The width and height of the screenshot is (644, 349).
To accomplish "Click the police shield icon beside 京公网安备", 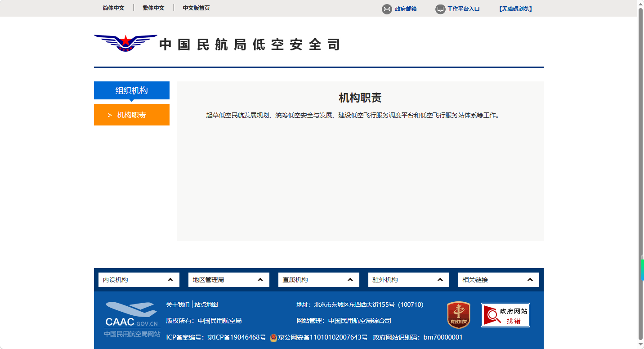I will pyautogui.click(x=273, y=337).
